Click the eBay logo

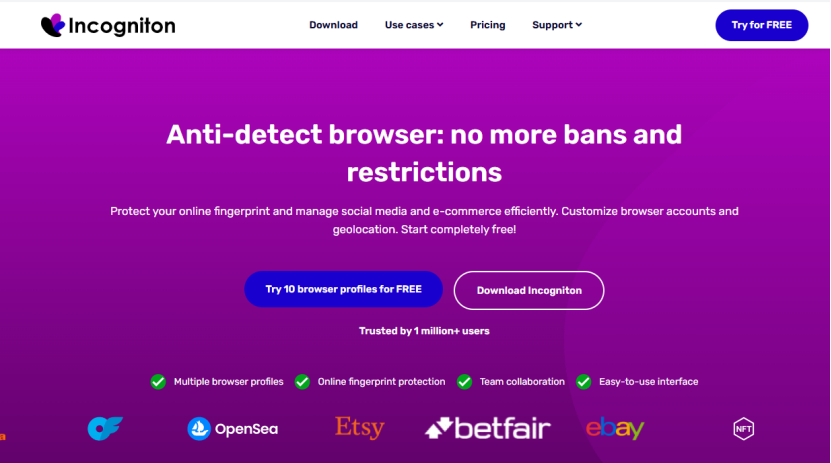click(x=615, y=429)
